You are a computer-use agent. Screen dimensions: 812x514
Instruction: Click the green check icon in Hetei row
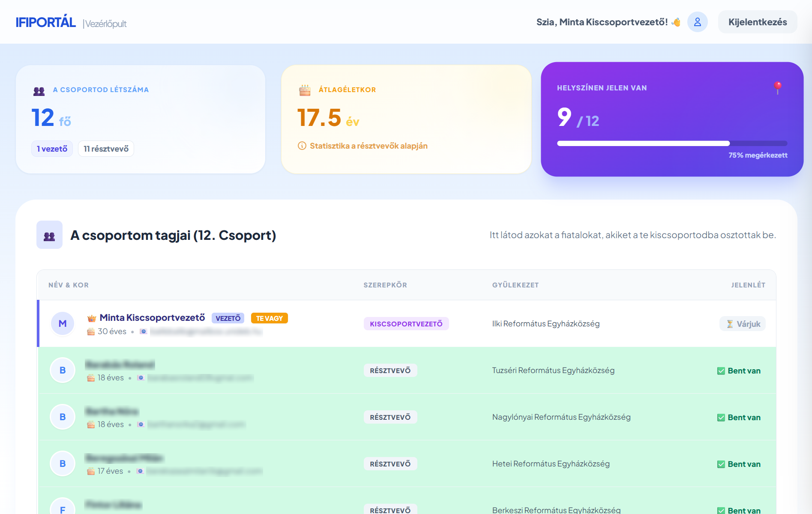click(721, 464)
